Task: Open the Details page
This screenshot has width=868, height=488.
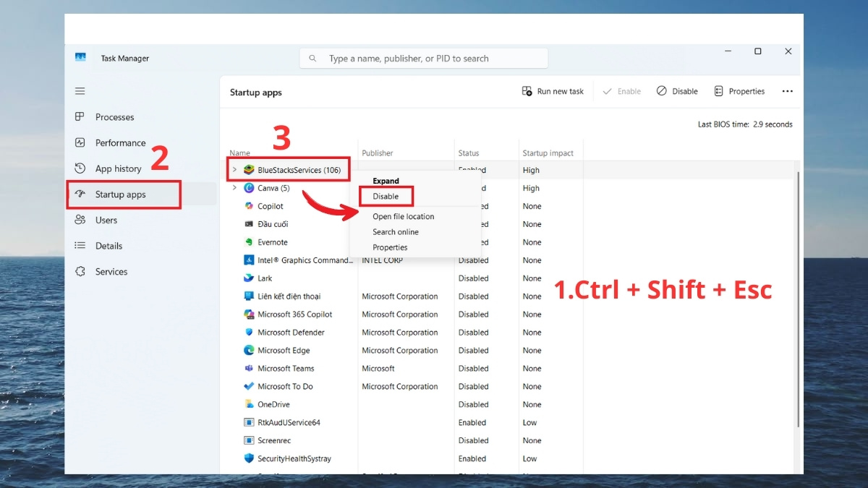Action: coord(109,246)
